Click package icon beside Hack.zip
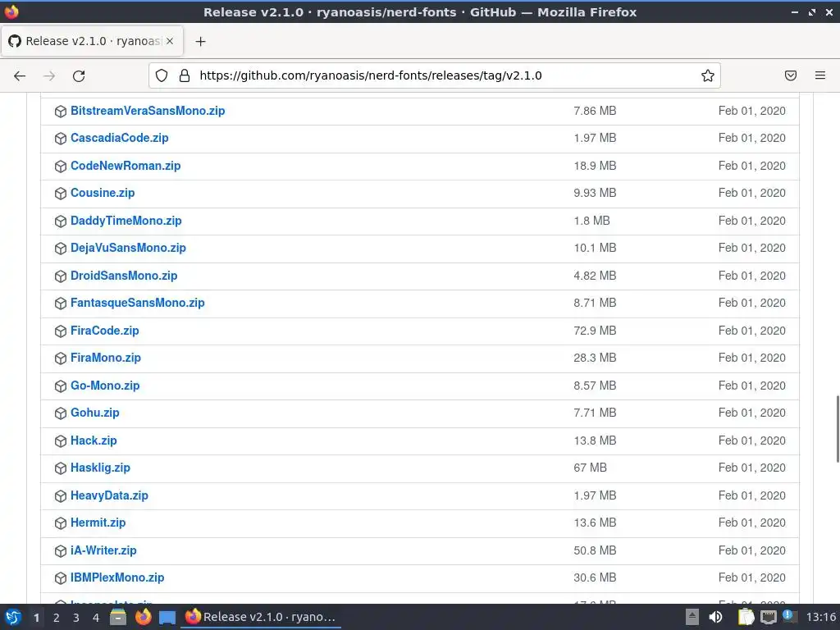 pyautogui.click(x=61, y=441)
